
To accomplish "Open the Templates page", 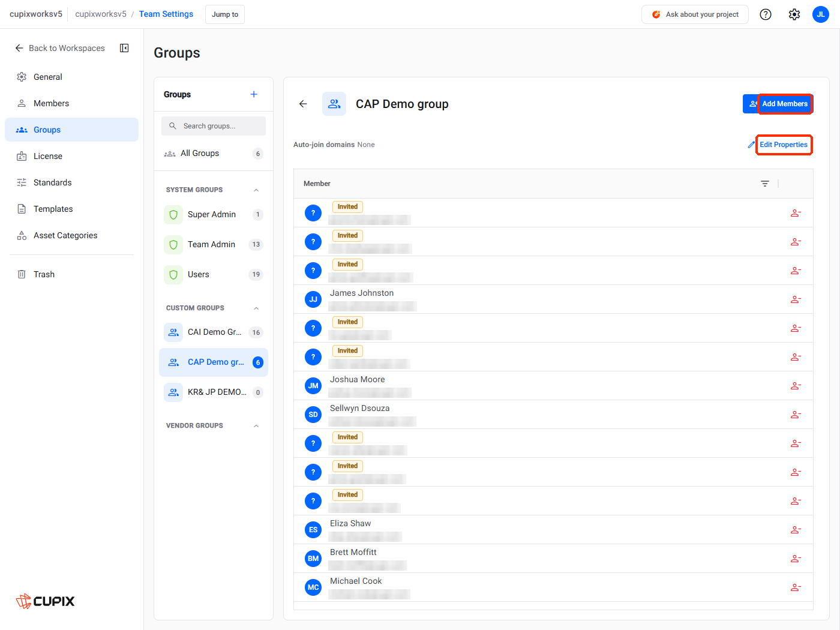I will [x=71, y=209].
